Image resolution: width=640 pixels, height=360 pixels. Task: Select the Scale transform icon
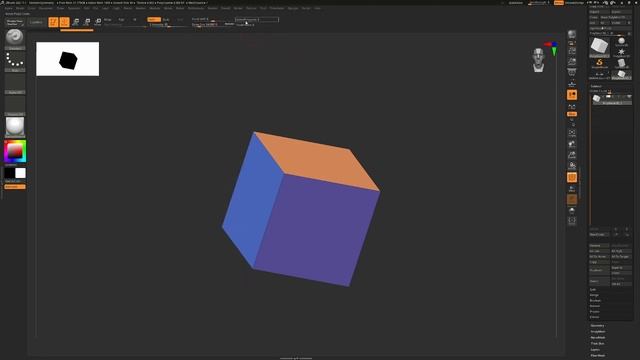pyautogui.click(x=87, y=22)
